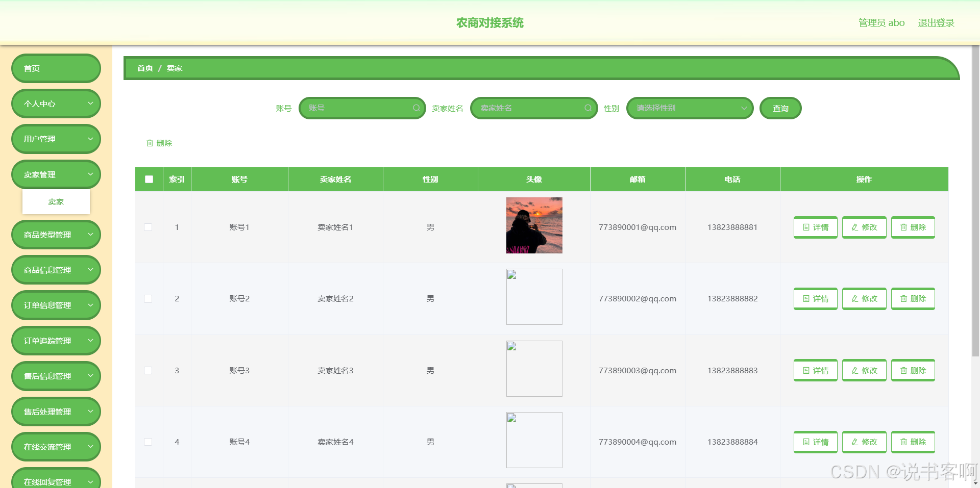This screenshot has width=980, height=488.
Task: Click 删除 for row 账号1
Action: (x=913, y=227)
